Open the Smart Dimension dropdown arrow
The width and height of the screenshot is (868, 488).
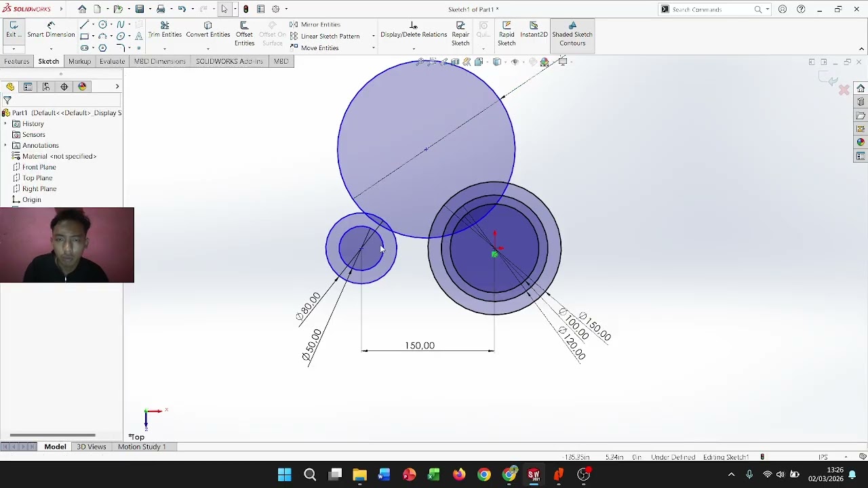[51, 49]
